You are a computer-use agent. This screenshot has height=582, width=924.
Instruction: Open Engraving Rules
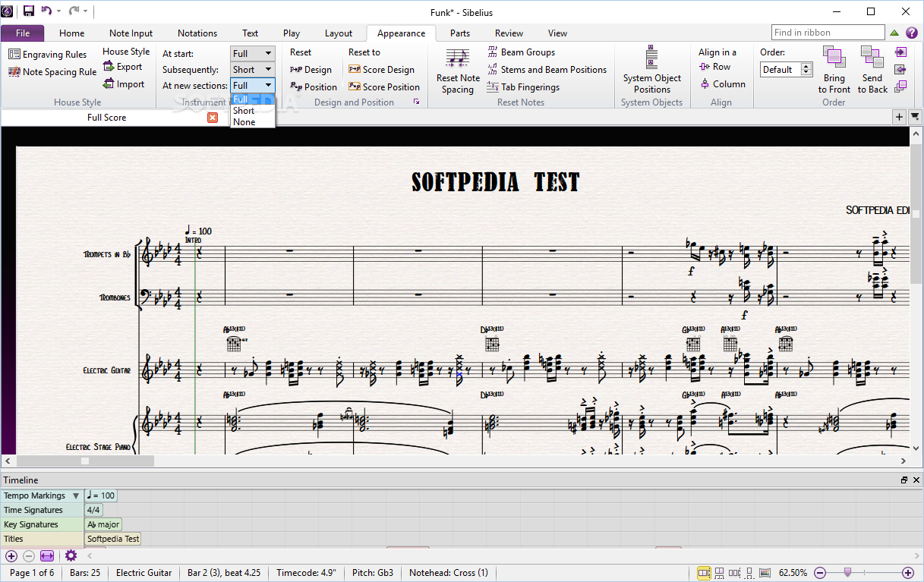click(48, 55)
